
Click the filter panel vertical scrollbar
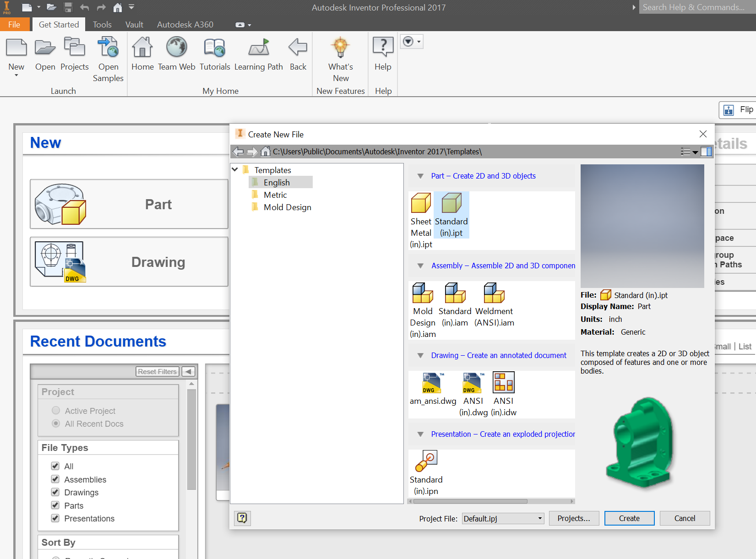point(191,440)
